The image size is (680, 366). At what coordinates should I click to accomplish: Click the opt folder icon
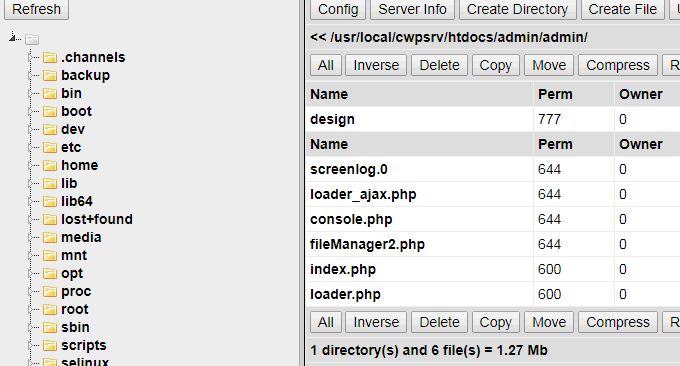click(50, 273)
